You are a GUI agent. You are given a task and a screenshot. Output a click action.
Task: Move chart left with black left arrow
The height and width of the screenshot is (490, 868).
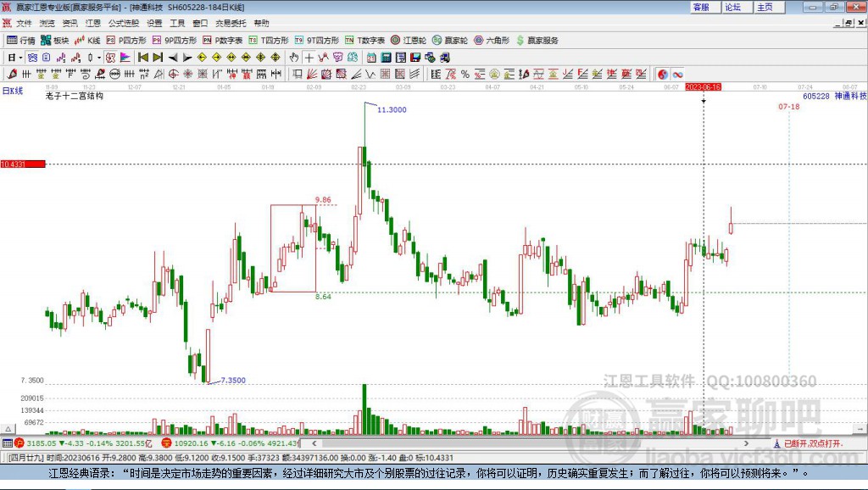tap(173, 58)
